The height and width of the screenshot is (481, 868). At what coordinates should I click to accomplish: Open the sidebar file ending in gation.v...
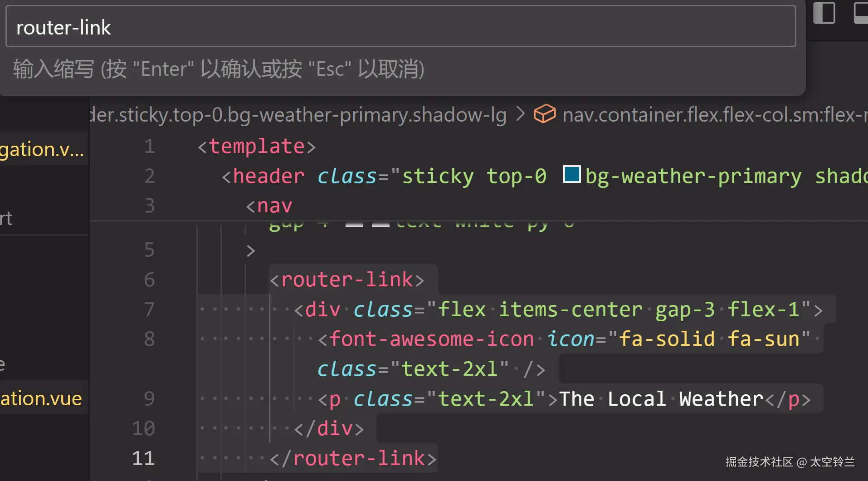tap(42, 149)
